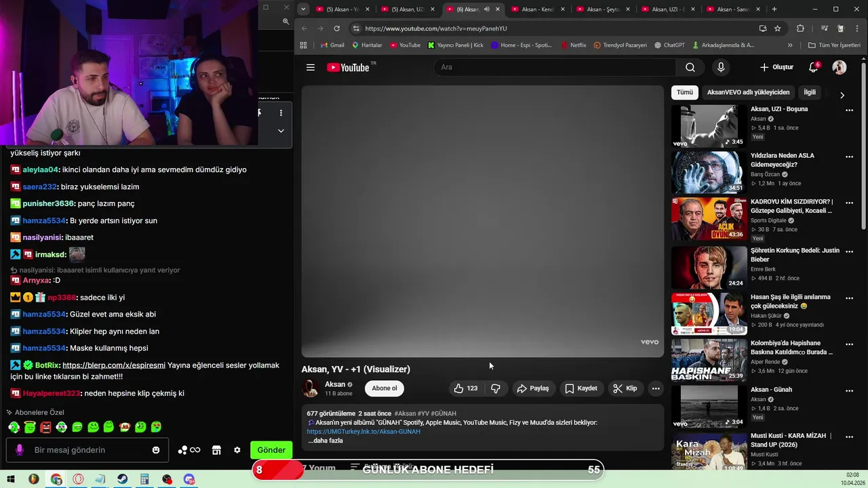Open channel points balance icon in chat

189,450
